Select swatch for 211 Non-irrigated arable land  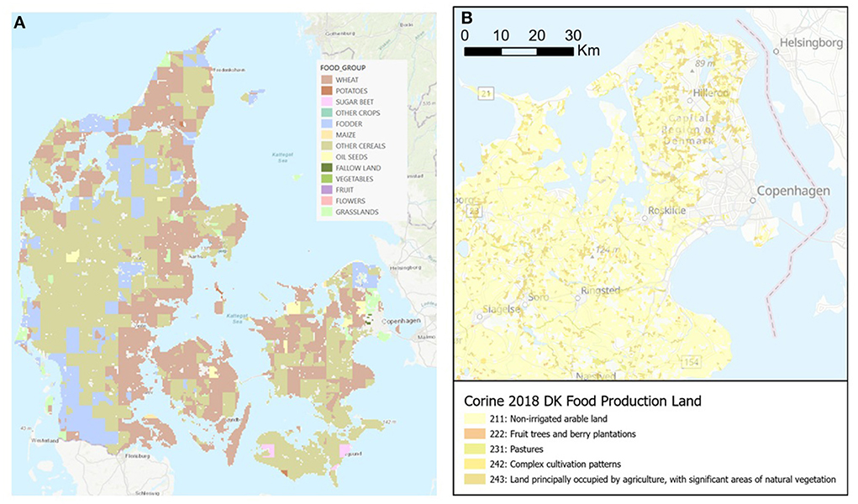pos(473,418)
